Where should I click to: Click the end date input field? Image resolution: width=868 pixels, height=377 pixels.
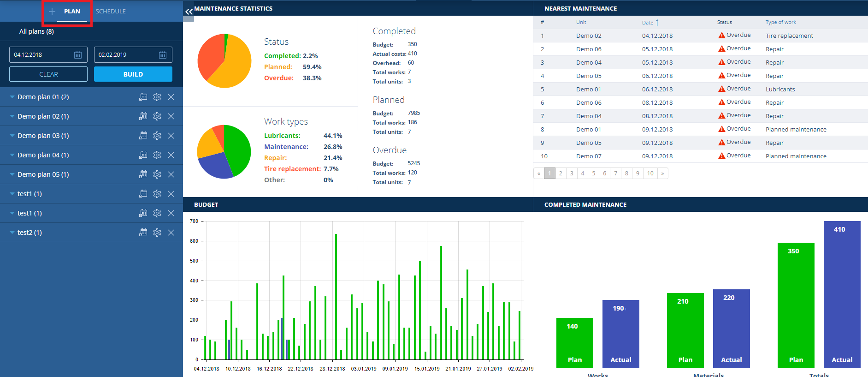[125, 55]
